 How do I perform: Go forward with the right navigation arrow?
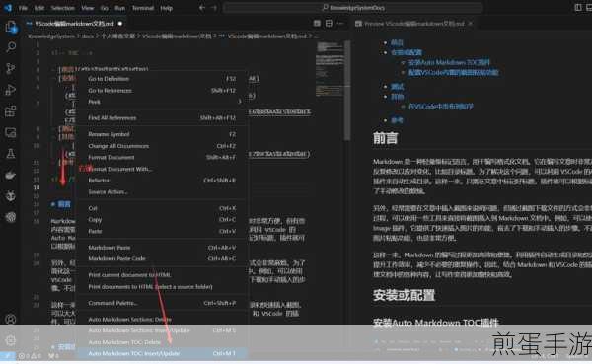point(214,8)
